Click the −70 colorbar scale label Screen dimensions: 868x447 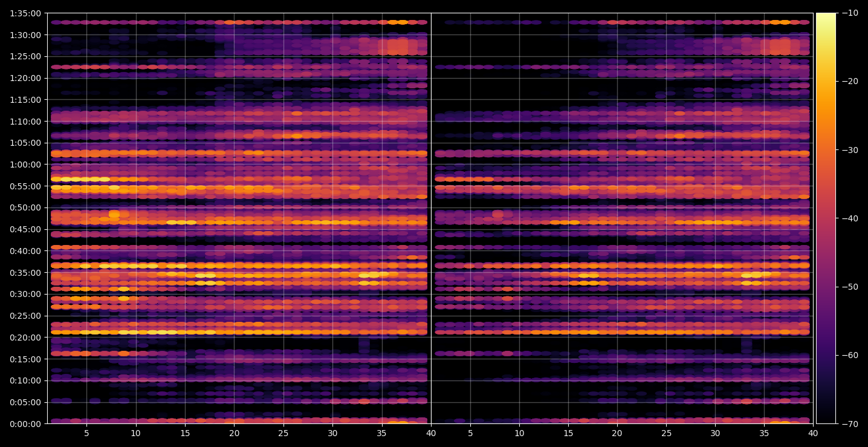tap(849, 424)
